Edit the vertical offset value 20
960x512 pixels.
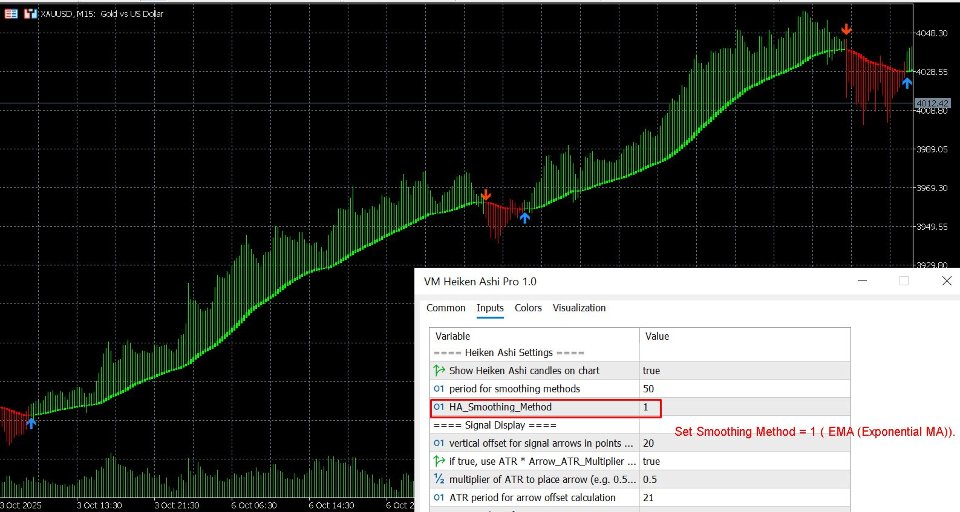tap(648, 443)
